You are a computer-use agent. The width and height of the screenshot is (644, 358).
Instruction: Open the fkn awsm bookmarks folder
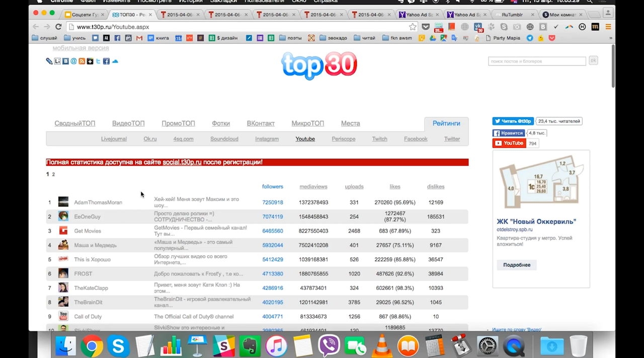tap(397, 38)
